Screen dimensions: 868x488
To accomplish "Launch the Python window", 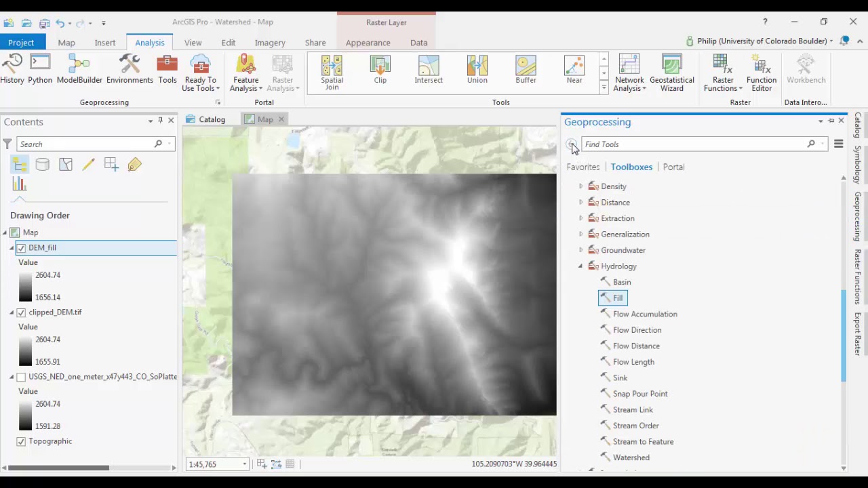I will 40,70.
